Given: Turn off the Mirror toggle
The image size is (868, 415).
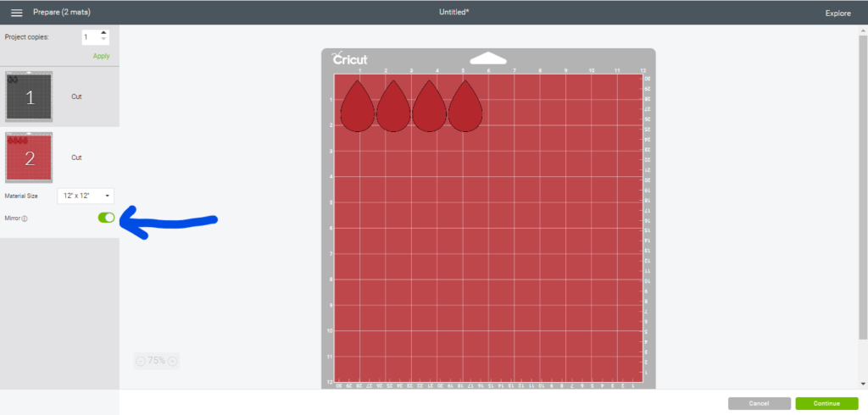Looking at the screenshot, I should [x=106, y=218].
